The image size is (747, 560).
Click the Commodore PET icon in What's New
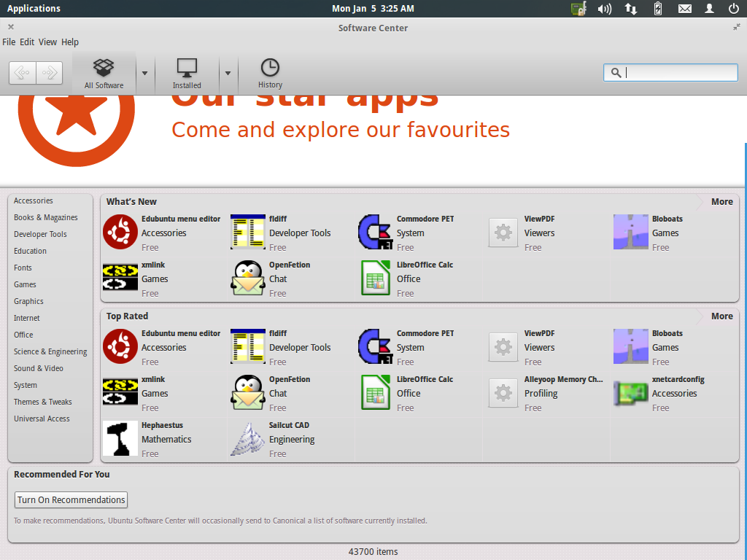coord(376,232)
